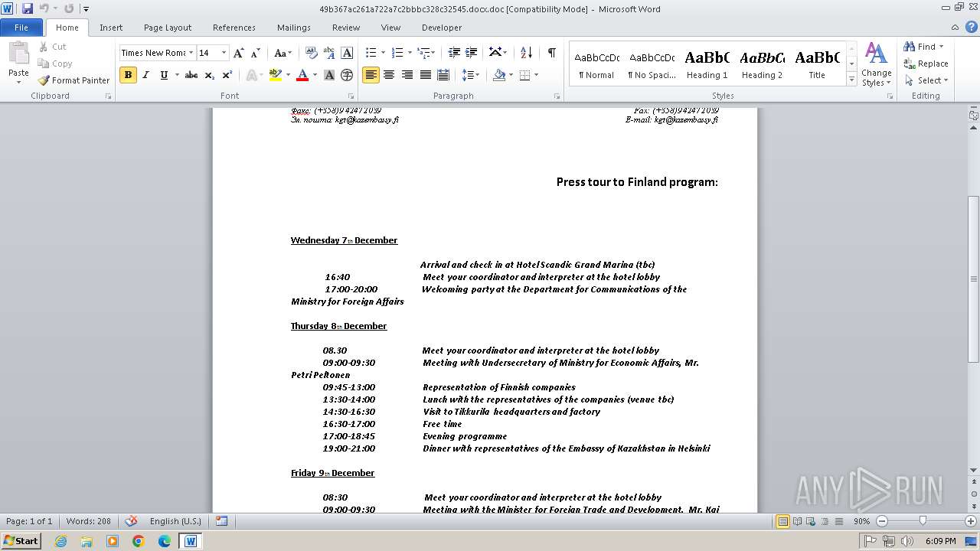Open font name dropdown
This screenshot has height=551, width=980.
coord(191,53)
